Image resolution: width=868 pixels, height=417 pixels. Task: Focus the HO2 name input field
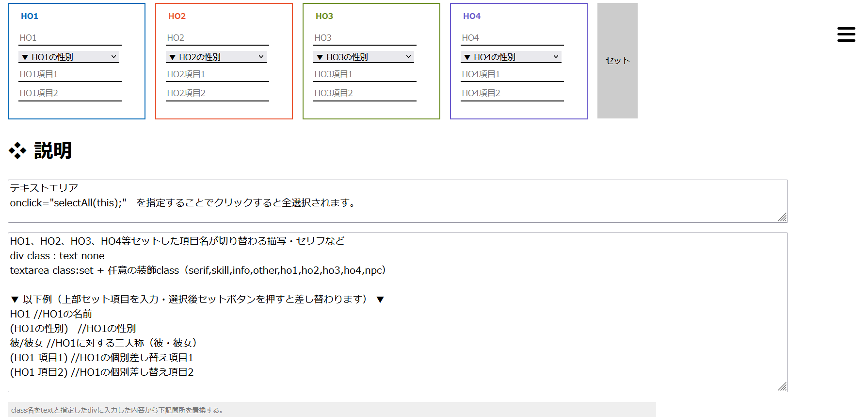(217, 38)
